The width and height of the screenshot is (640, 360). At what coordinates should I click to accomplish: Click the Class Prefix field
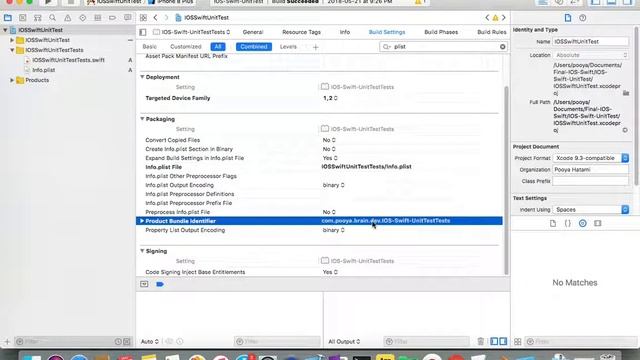(x=591, y=181)
